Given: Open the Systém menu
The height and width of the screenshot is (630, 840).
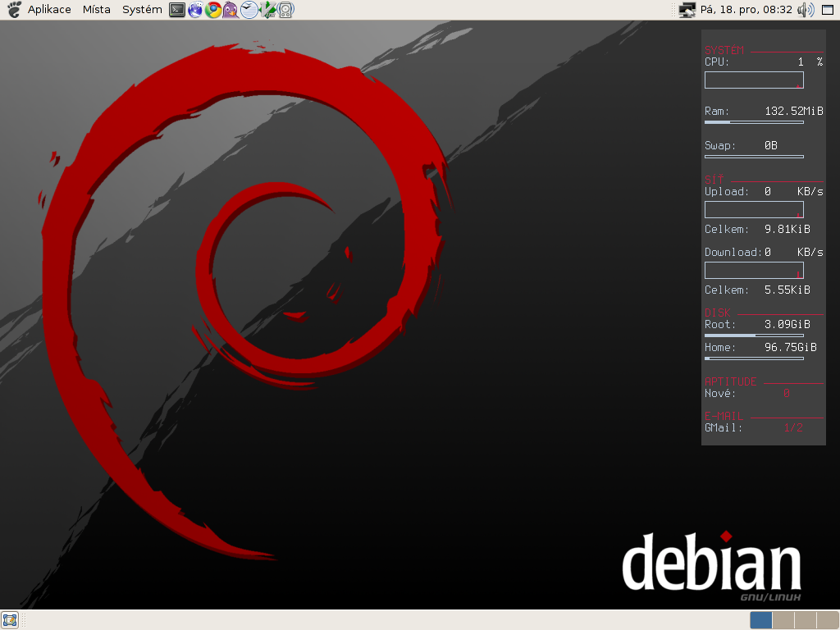Looking at the screenshot, I should 142,10.
